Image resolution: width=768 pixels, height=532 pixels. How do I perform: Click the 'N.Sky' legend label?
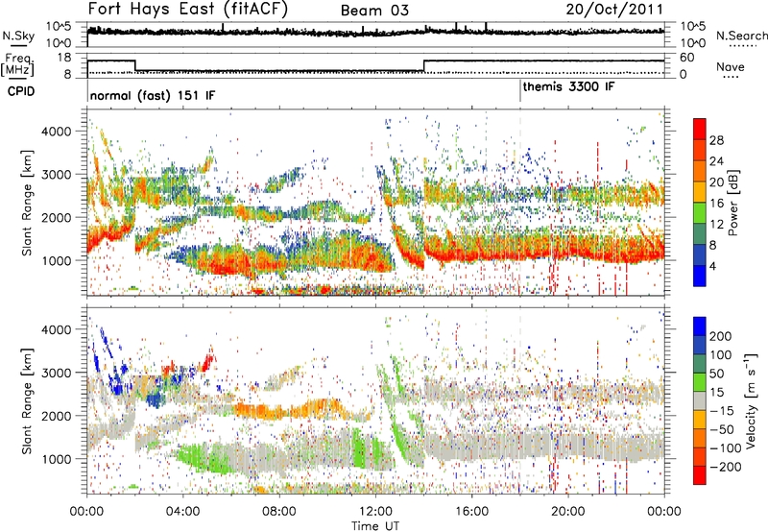tap(18, 36)
